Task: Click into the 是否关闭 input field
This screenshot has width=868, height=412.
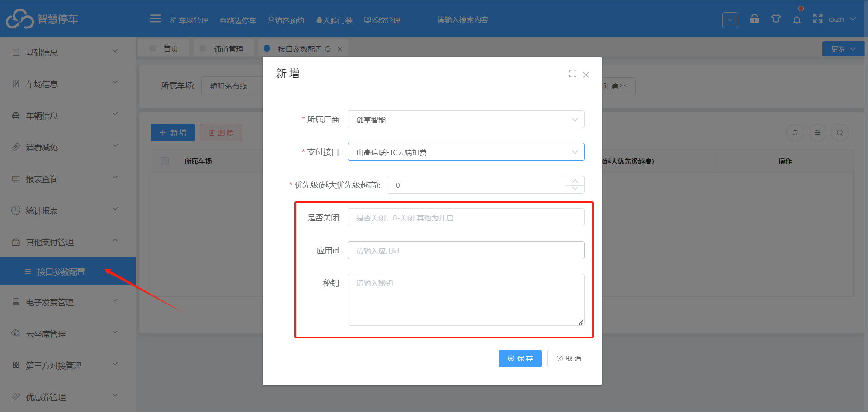Action: click(x=466, y=218)
